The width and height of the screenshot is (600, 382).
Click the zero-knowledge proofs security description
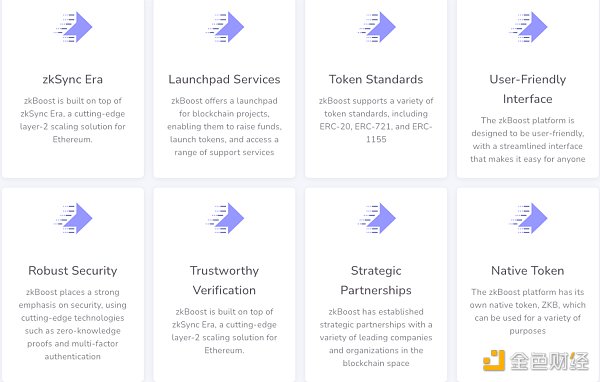(73, 324)
